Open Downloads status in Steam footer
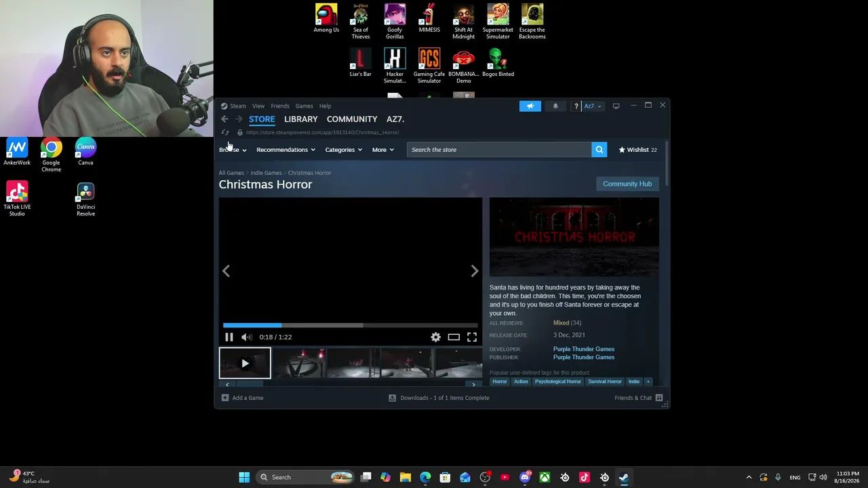Screen dimensions: 868x488 coord(439,398)
